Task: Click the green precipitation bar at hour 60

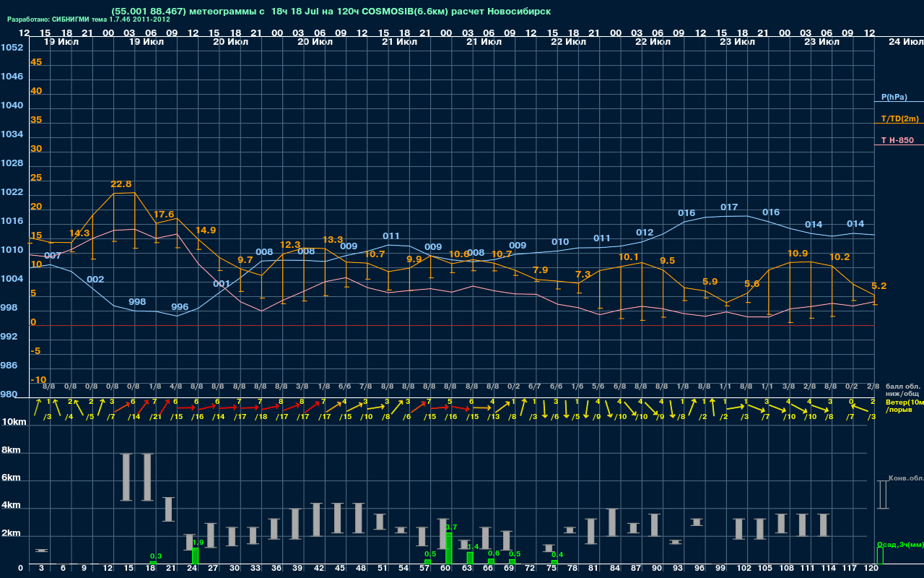Action: tap(449, 549)
